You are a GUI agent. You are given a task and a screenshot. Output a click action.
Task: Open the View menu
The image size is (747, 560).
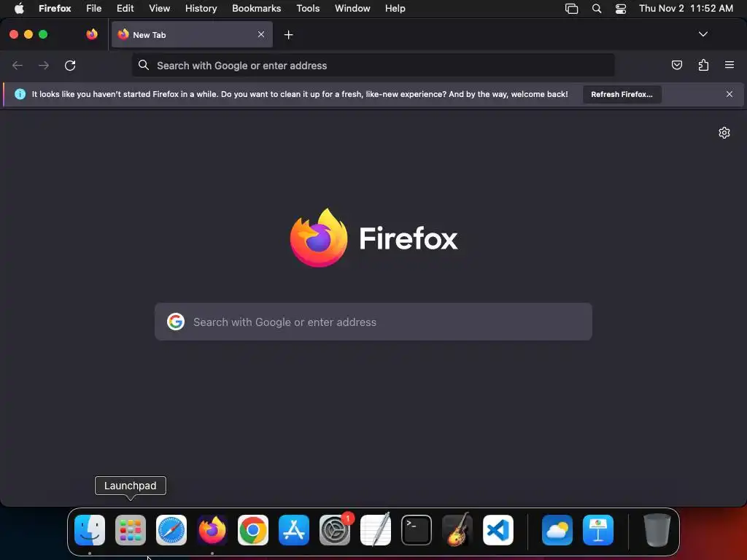tap(159, 9)
